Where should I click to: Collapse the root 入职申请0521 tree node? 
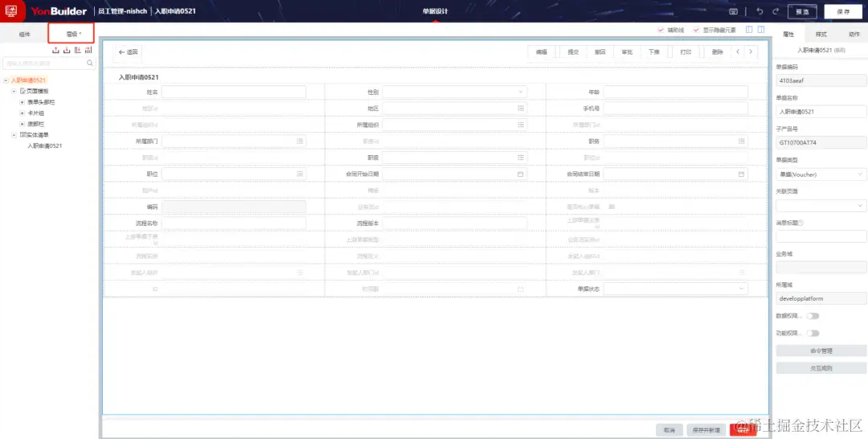[6, 80]
